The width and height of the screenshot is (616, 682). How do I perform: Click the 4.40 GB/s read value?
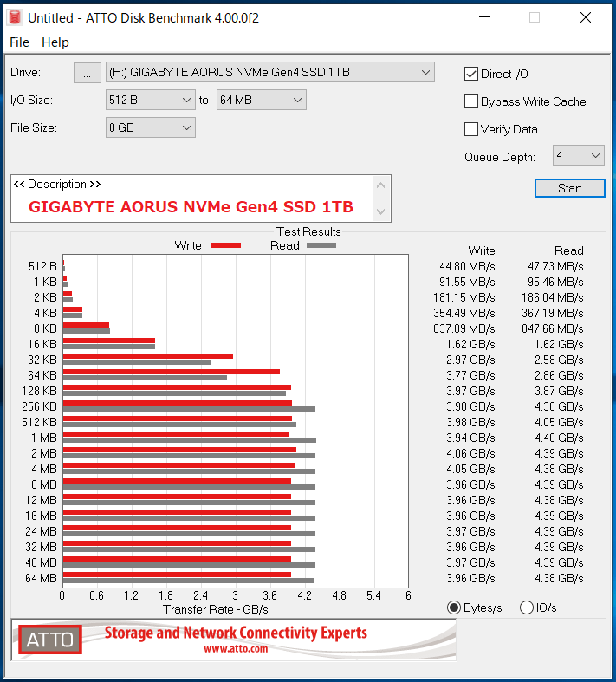559,438
